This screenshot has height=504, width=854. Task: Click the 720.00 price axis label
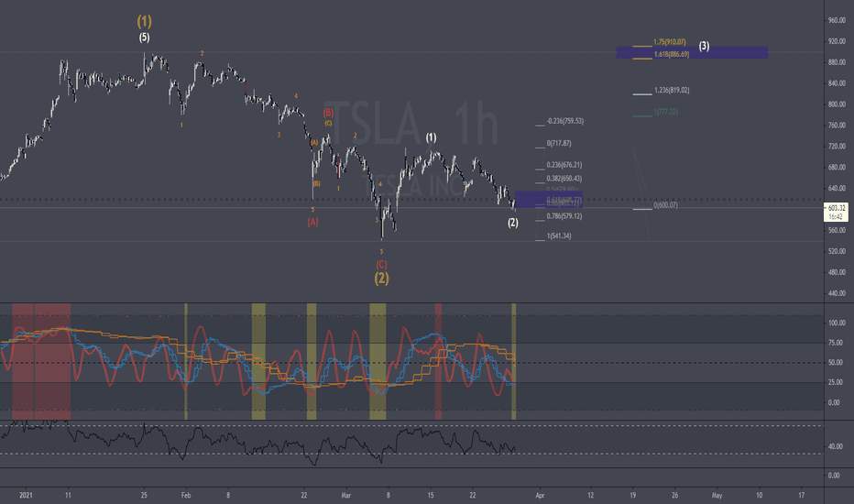pos(837,147)
